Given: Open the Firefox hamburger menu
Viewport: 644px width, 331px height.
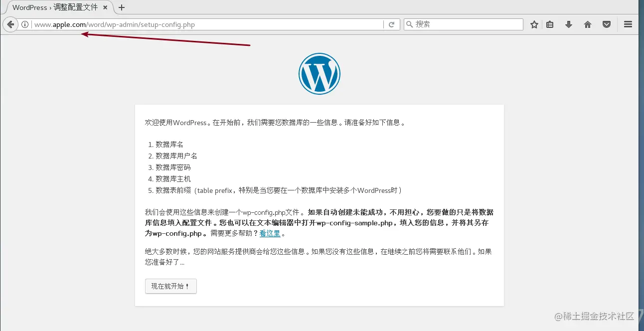Looking at the screenshot, I should [x=628, y=24].
